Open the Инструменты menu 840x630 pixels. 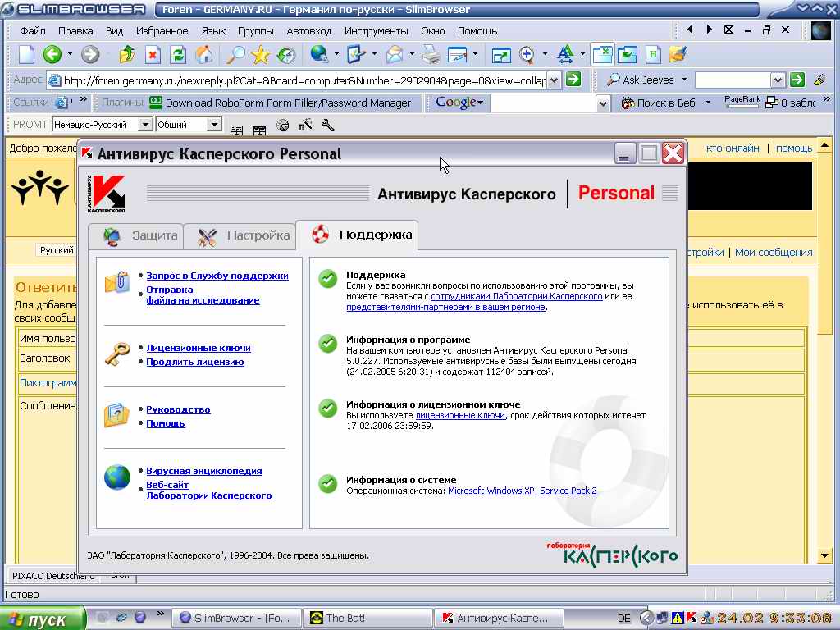pyautogui.click(x=376, y=30)
